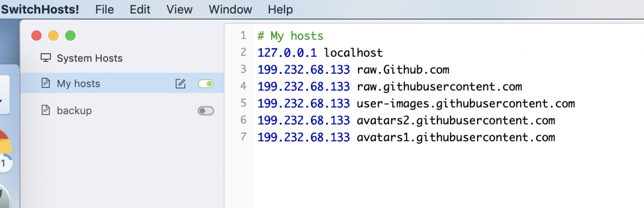Select the backup entry label in sidebar
Image resolution: width=644 pixels, height=208 pixels.
click(x=74, y=111)
